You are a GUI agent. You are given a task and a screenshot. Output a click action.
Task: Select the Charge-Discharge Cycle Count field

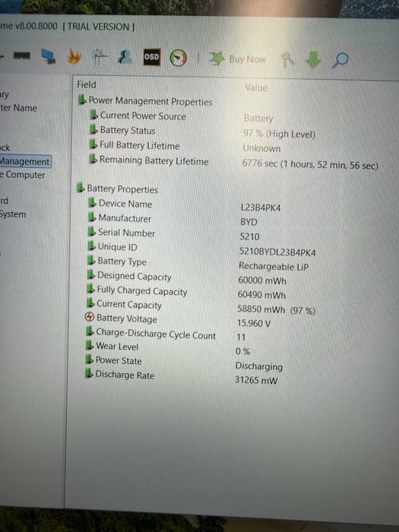156,334
